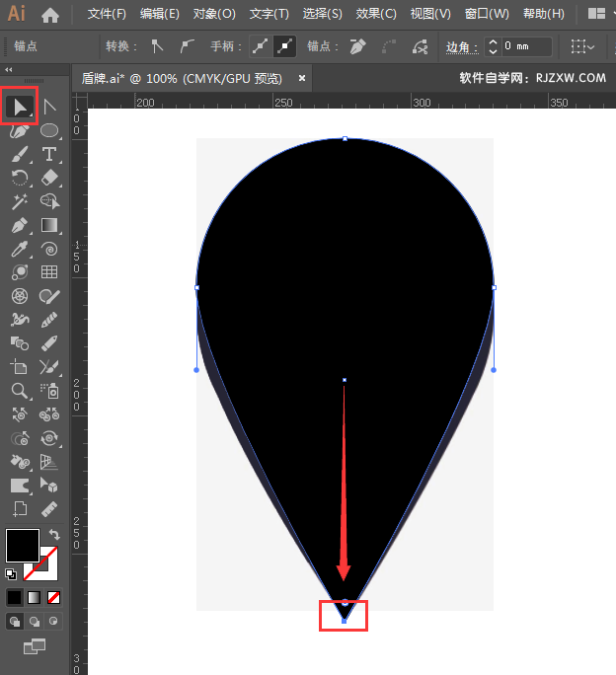The height and width of the screenshot is (675, 616).
Task: Choose the Ellipse tool
Action: (48, 130)
